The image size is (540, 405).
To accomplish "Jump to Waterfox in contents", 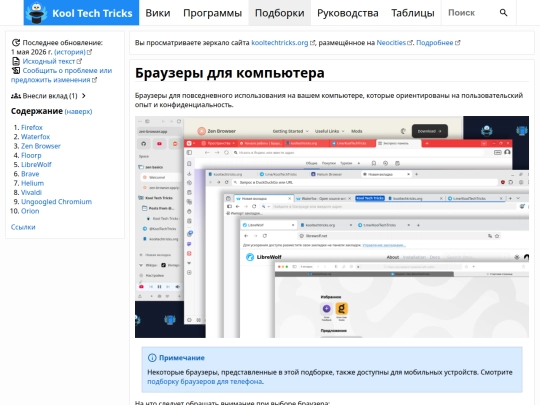I will pyautogui.click(x=35, y=137).
